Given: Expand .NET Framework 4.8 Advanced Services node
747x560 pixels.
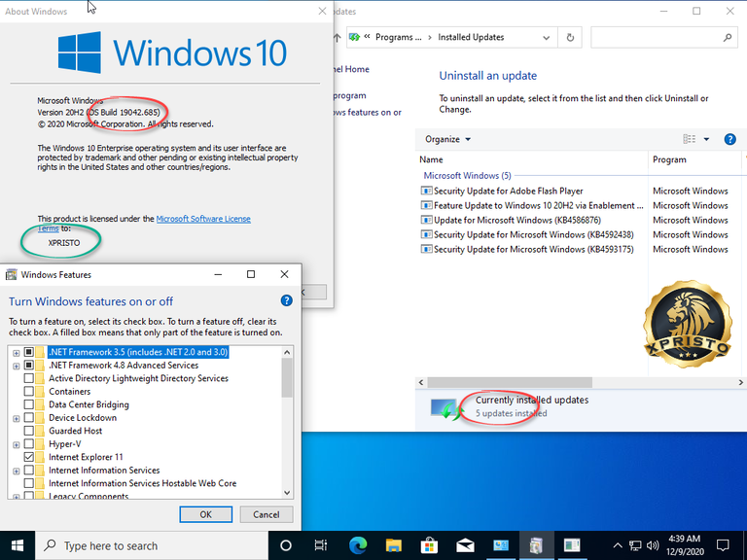Looking at the screenshot, I should (17, 366).
